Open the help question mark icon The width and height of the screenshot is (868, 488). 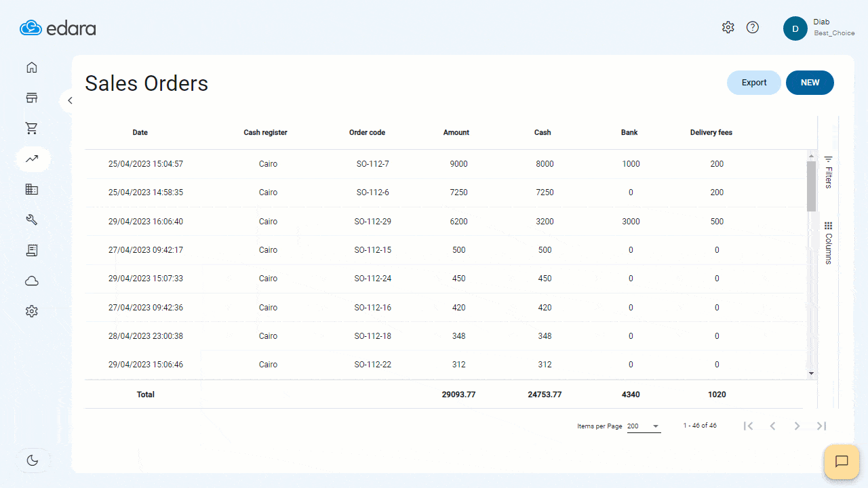click(753, 27)
